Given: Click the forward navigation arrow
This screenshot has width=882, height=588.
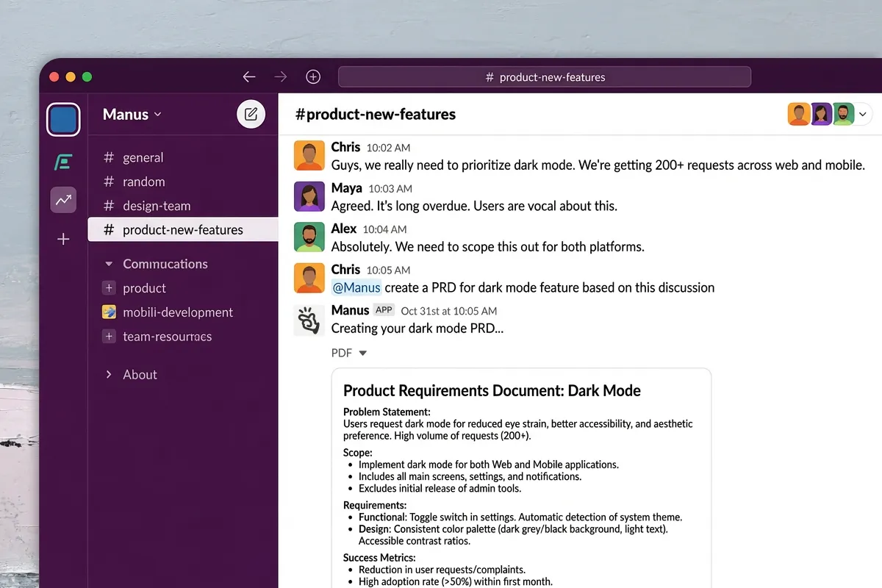Looking at the screenshot, I should pyautogui.click(x=281, y=77).
